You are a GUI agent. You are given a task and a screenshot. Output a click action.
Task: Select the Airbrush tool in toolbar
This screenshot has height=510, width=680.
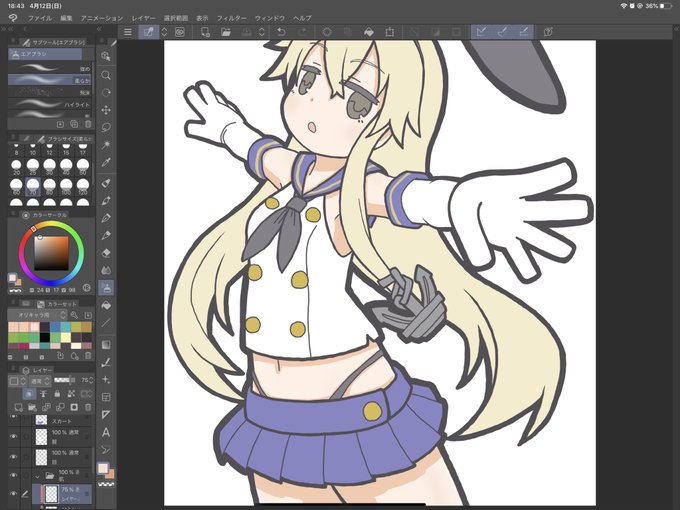106,288
